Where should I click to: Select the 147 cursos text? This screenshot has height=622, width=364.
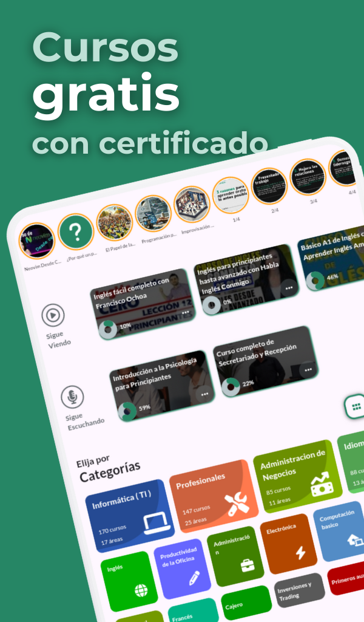coord(196,510)
